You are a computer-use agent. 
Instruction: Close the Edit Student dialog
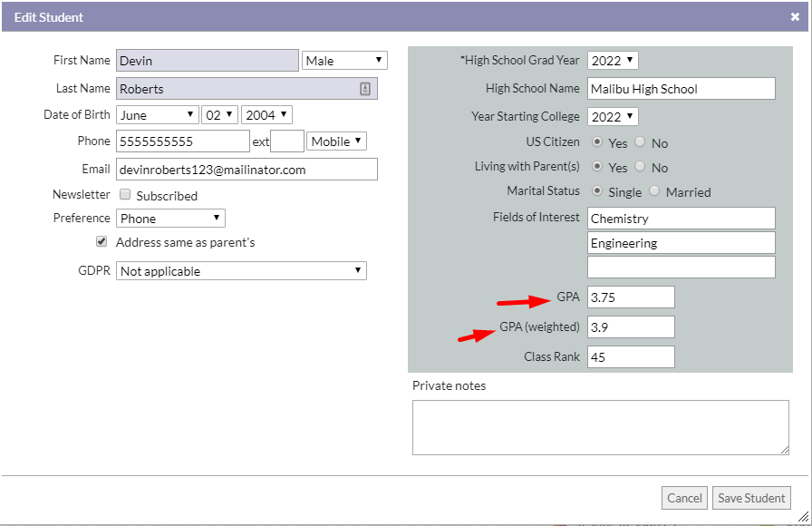click(x=795, y=17)
